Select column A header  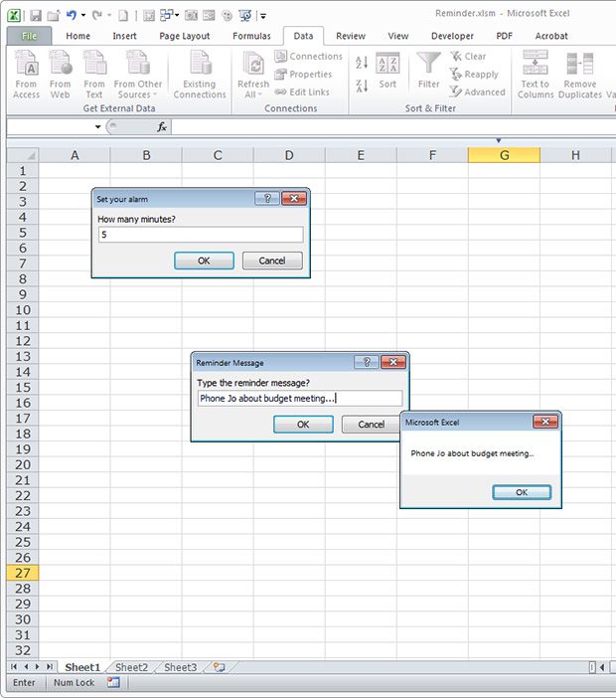click(75, 155)
